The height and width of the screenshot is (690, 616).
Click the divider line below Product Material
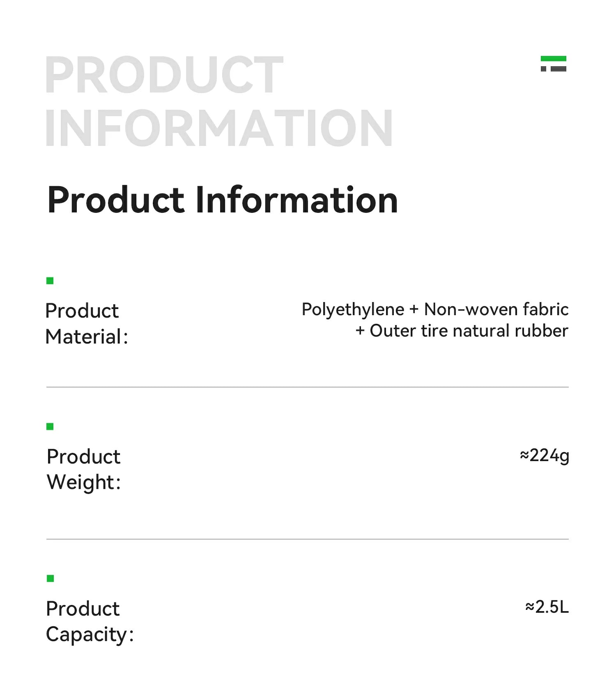307,387
